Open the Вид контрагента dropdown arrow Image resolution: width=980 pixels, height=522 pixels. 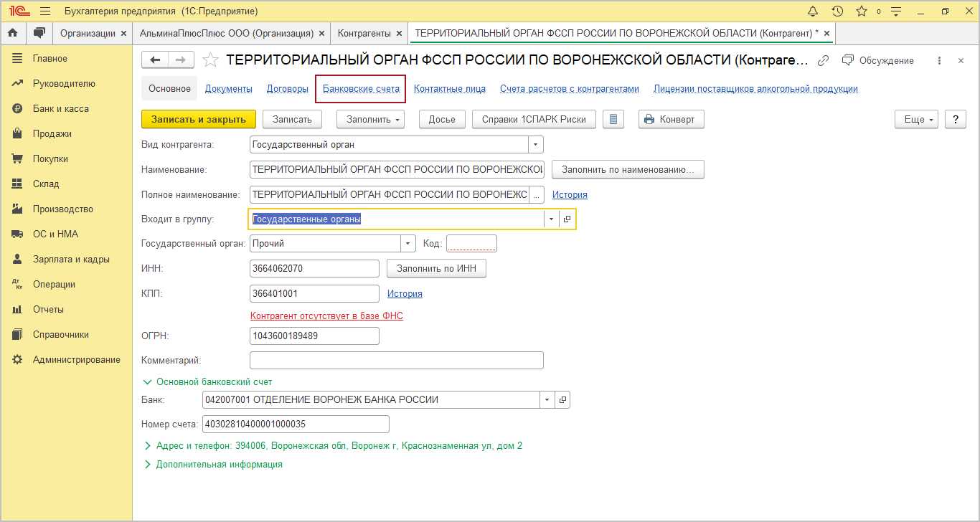point(536,144)
